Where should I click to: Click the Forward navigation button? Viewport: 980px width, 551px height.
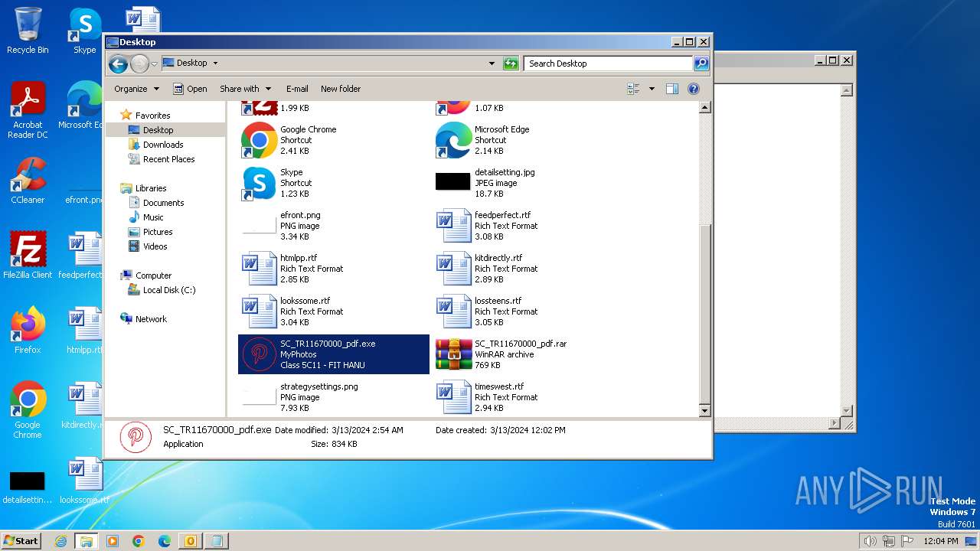(x=139, y=64)
